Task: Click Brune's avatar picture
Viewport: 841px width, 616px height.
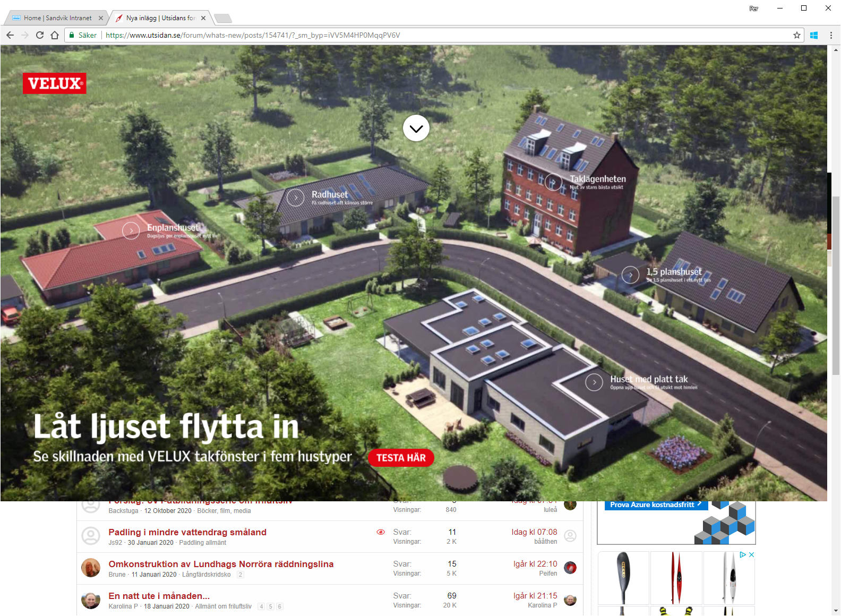Action: [x=91, y=568]
